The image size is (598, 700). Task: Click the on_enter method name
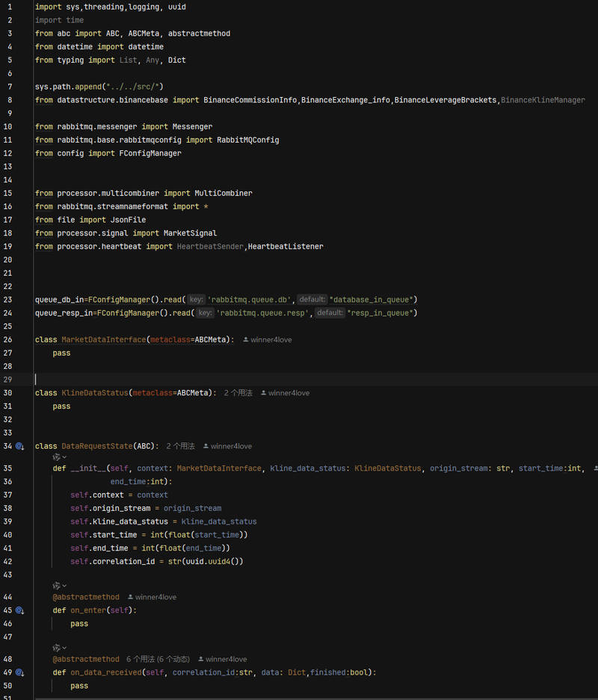(x=88, y=610)
